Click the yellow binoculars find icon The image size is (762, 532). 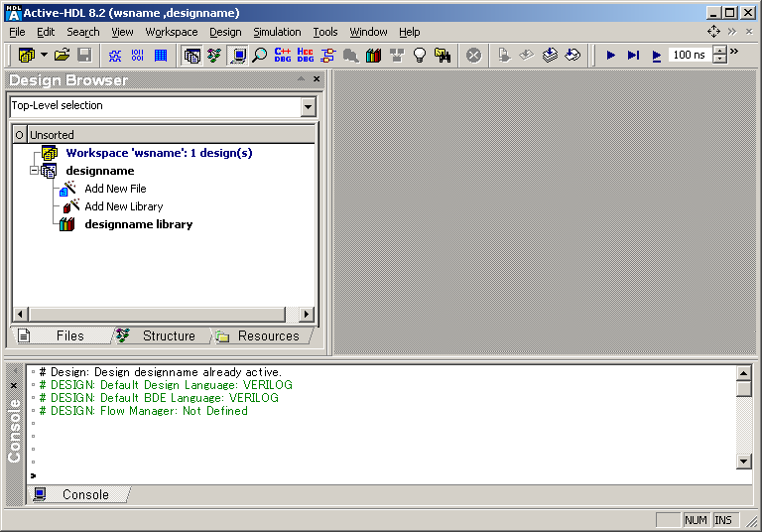point(443,56)
